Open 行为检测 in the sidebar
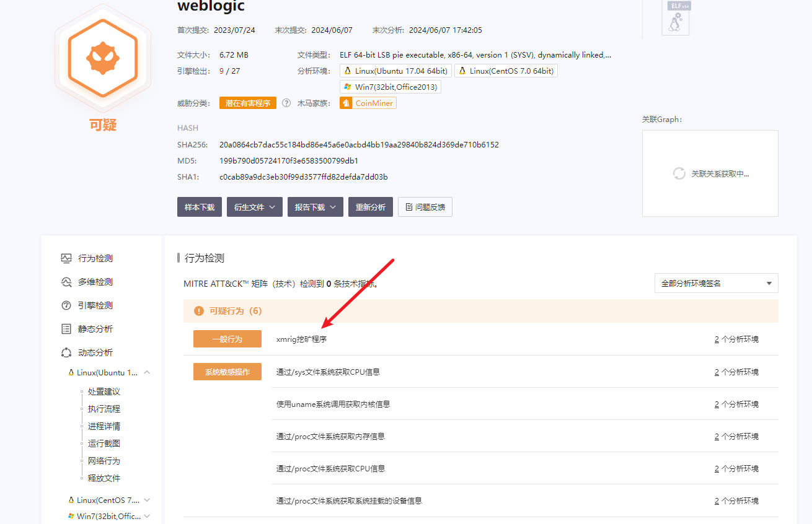This screenshot has width=812, height=524. tap(95, 258)
